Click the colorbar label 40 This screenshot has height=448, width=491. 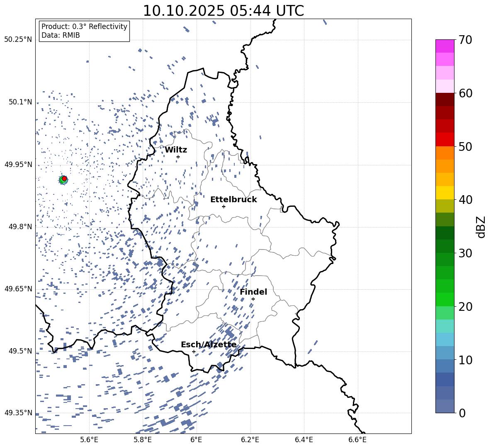[x=465, y=200]
